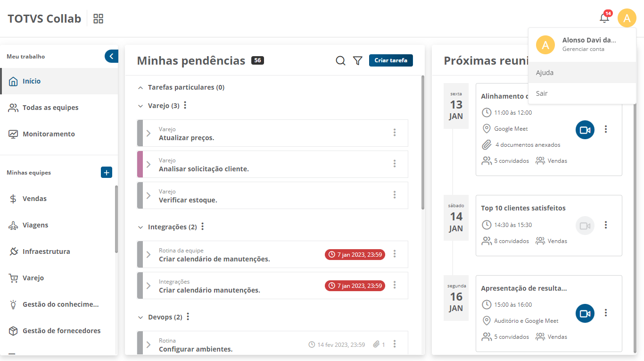Image resolution: width=644 pixels, height=361 pixels.
Task: Click the Criar tarefa button
Action: point(391,60)
